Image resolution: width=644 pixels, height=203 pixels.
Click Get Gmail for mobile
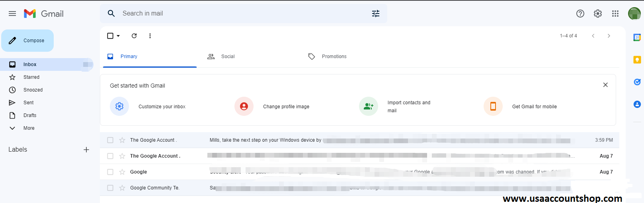pos(535,107)
